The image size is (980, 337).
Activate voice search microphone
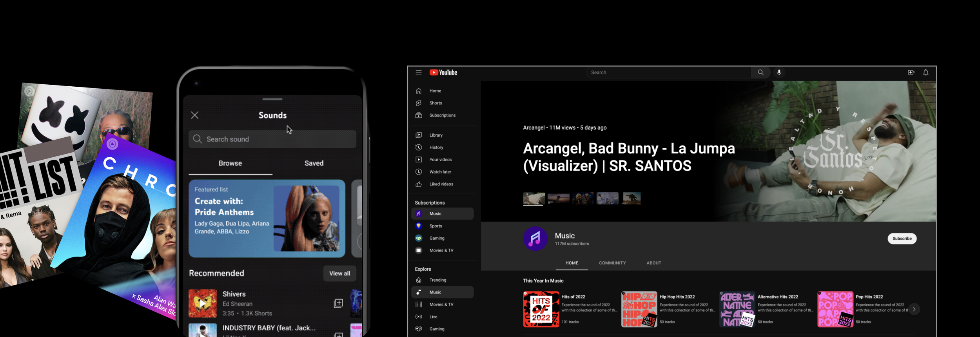coord(779,73)
